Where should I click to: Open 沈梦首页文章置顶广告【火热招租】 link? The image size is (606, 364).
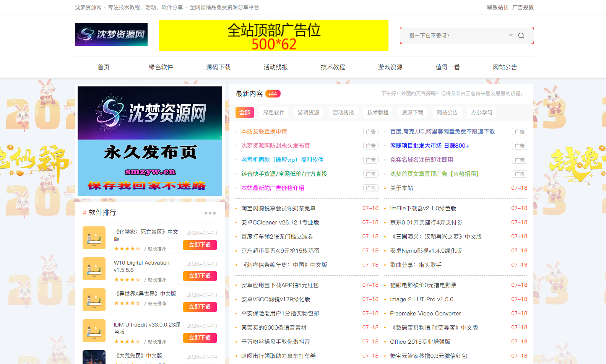[x=435, y=174]
